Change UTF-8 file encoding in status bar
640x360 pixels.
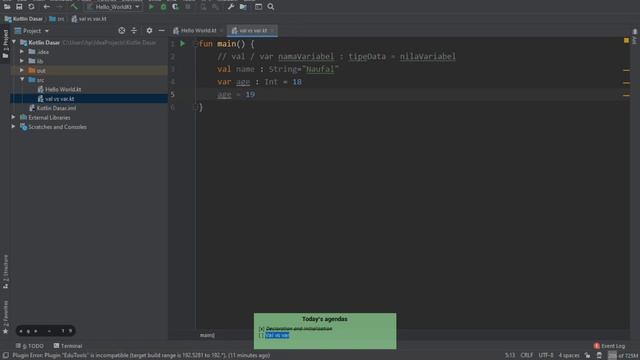click(x=546, y=356)
